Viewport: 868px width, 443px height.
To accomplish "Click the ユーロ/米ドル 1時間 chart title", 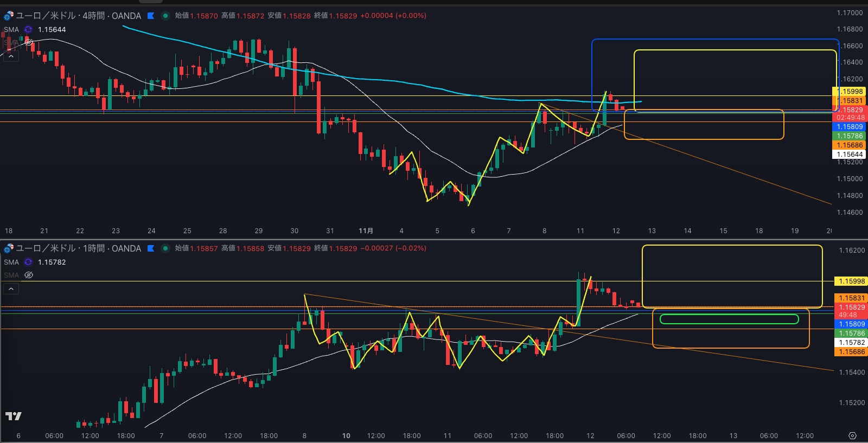I will (79, 248).
